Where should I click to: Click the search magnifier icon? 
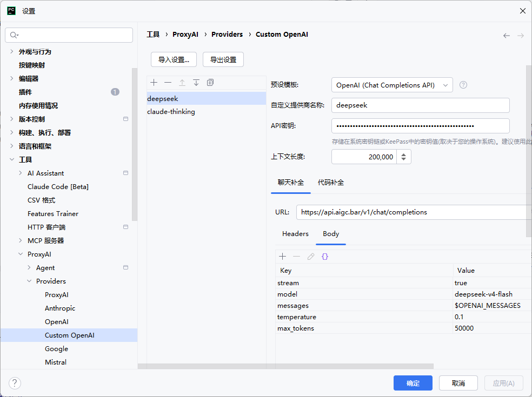(x=14, y=35)
